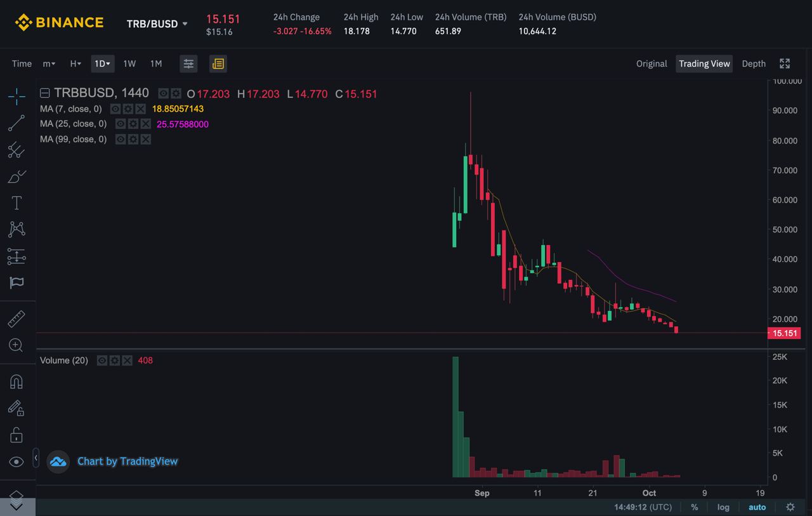This screenshot has height=516, width=812.
Task: Toggle hide all drawings eye
Action: pyautogui.click(x=16, y=461)
